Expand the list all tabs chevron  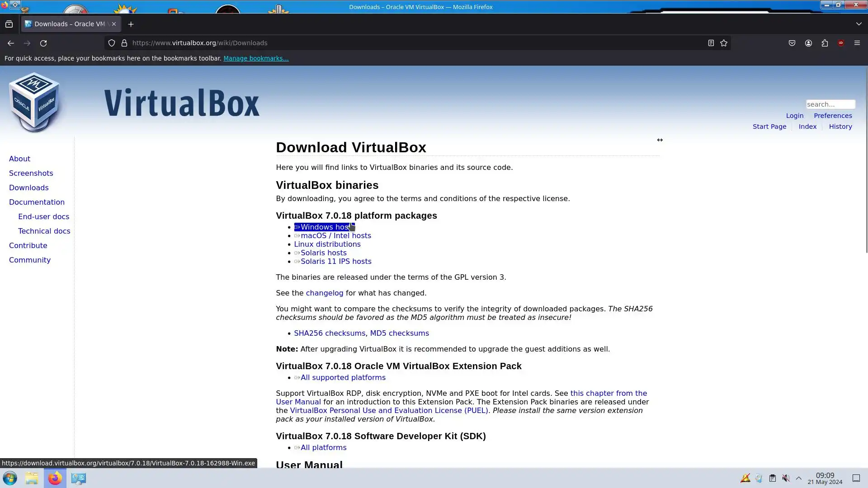859,24
